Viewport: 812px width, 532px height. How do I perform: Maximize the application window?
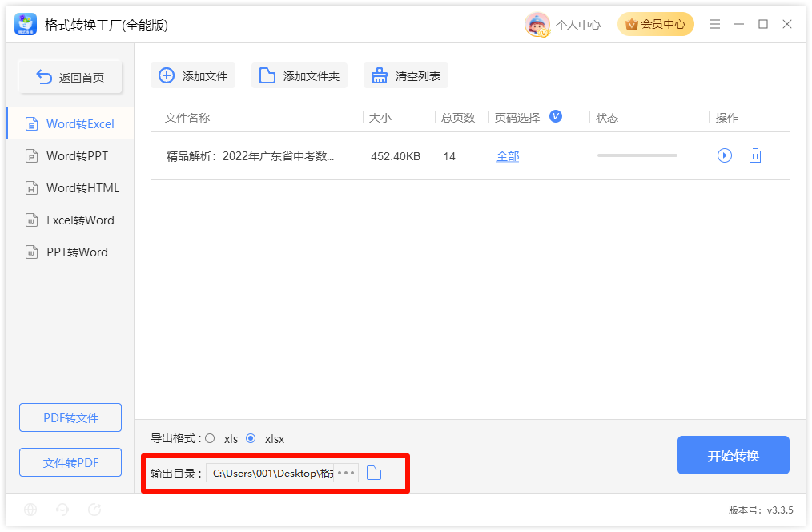[763, 24]
